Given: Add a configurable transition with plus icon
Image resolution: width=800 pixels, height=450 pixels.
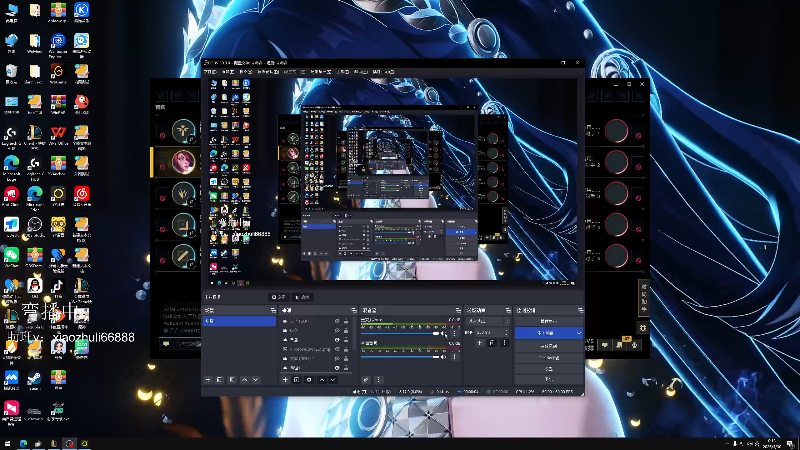Looking at the screenshot, I should click(x=480, y=343).
